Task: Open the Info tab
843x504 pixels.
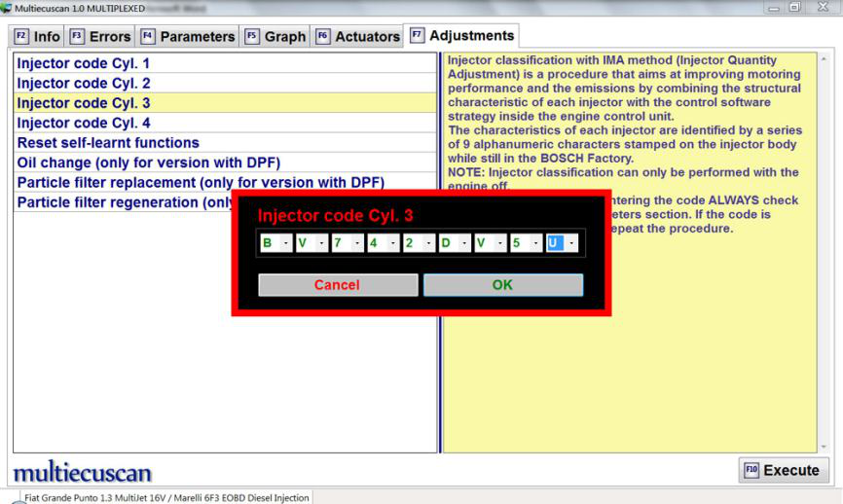Action: click(37, 37)
